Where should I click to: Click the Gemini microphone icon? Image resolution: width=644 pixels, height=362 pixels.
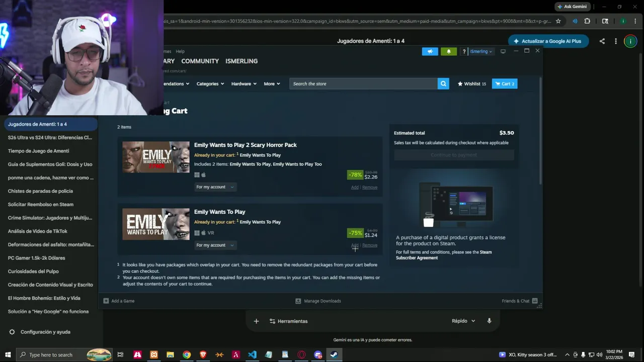489,321
